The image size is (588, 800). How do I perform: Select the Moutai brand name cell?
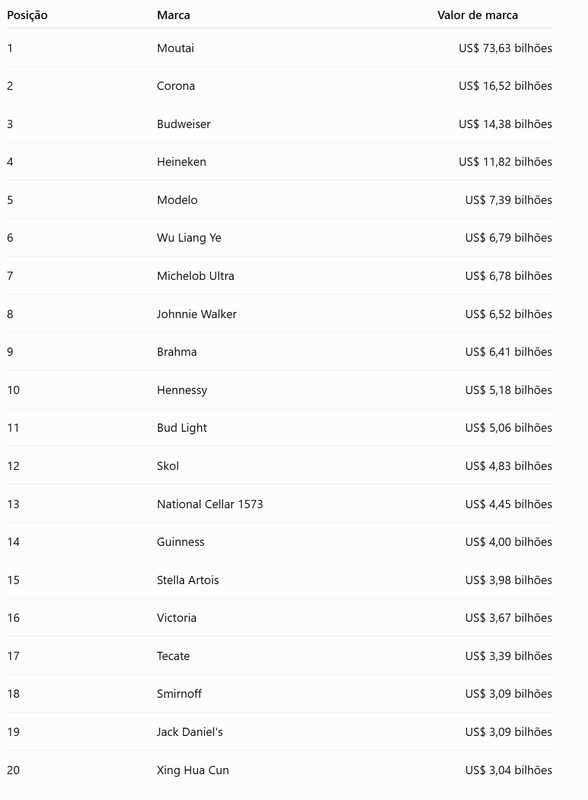175,48
